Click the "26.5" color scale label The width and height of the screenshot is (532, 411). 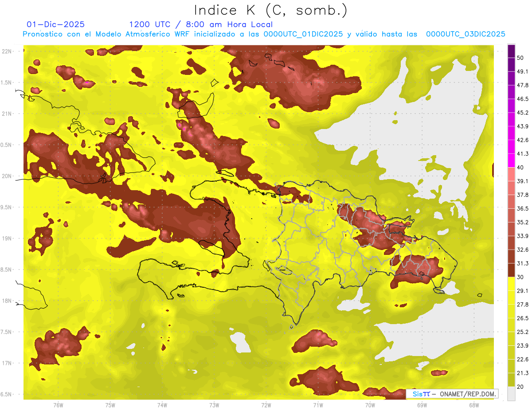pos(522,318)
